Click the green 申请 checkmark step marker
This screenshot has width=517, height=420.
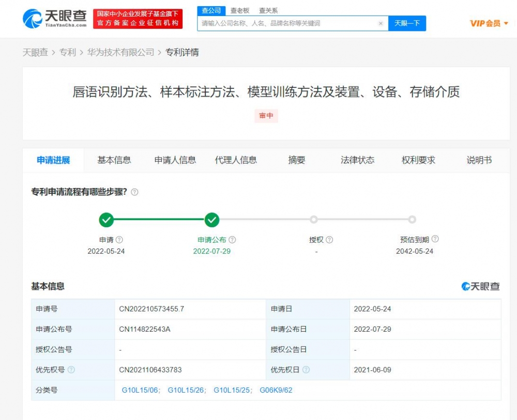[107, 220]
